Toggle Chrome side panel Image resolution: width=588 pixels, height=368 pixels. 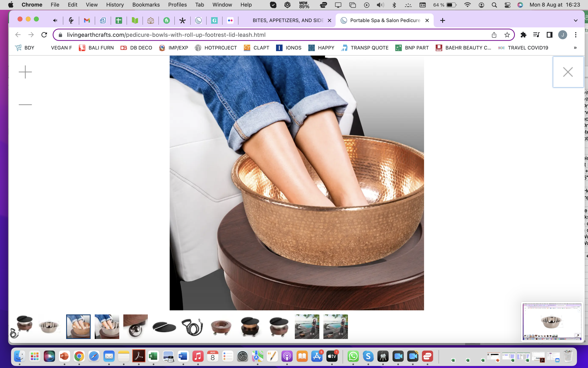549,35
